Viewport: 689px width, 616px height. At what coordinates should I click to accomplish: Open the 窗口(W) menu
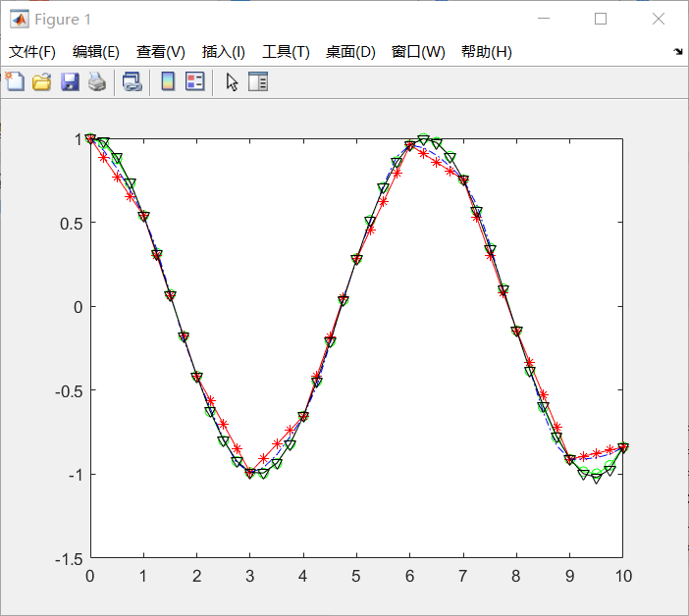click(418, 52)
